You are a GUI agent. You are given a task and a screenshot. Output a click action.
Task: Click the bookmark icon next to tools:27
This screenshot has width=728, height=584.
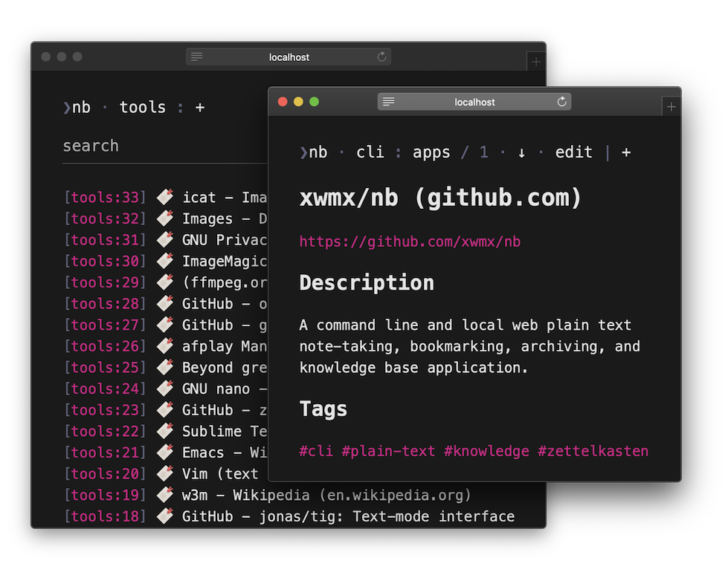click(x=165, y=324)
